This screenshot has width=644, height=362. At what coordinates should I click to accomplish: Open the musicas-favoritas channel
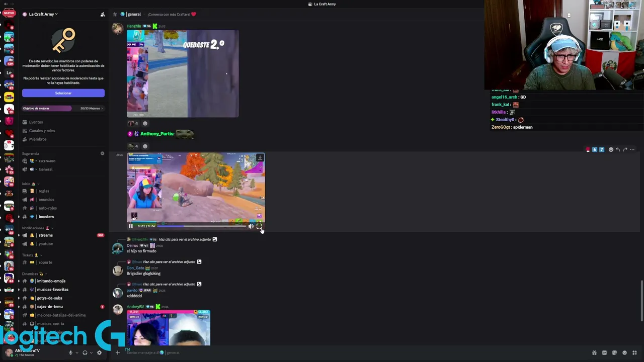click(x=52, y=290)
